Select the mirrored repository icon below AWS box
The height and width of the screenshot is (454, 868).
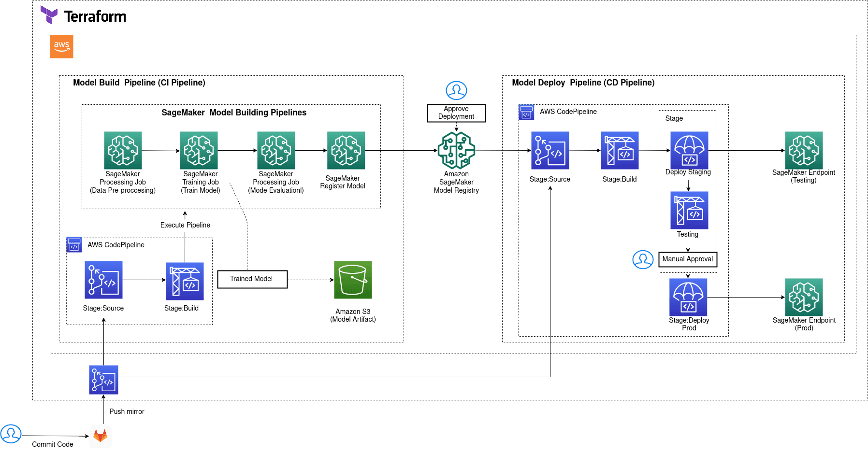click(103, 380)
